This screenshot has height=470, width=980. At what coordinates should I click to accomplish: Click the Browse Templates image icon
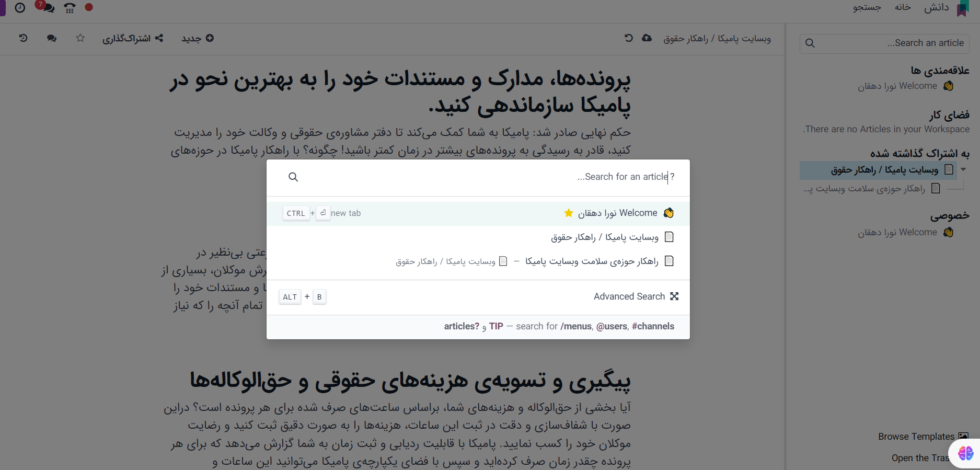pos(963,437)
